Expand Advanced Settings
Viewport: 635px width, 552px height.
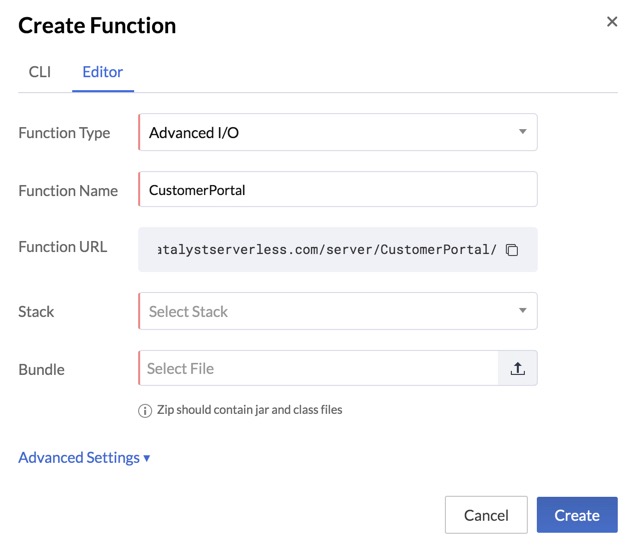coord(84,458)
